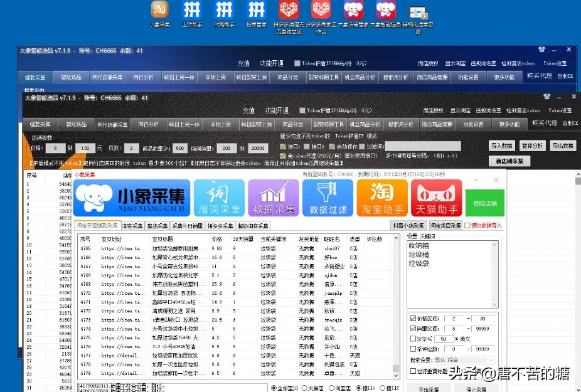
Task: Open 搜索词分析 tab in the front 大象智能选品 window
Action: click(400, 124)
